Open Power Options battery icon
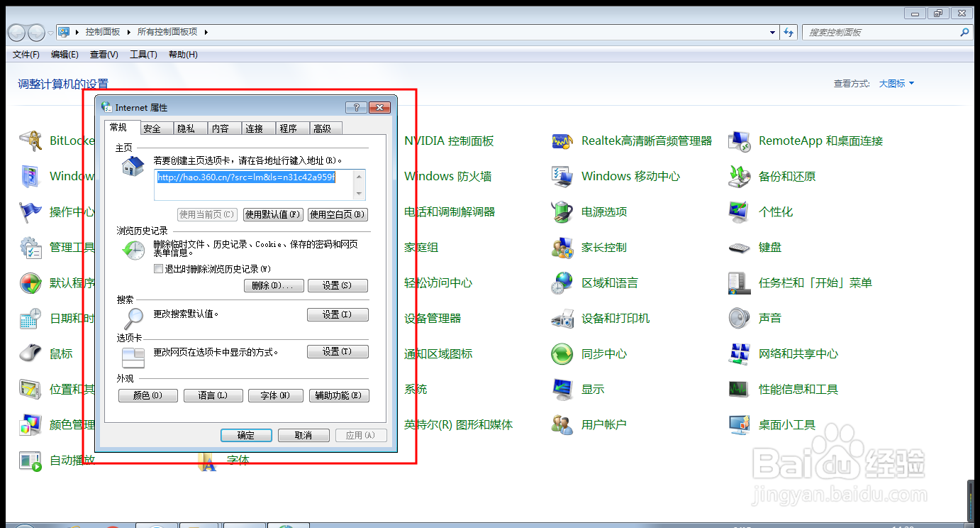Screen dimensions: 980x528 [562, 211]
